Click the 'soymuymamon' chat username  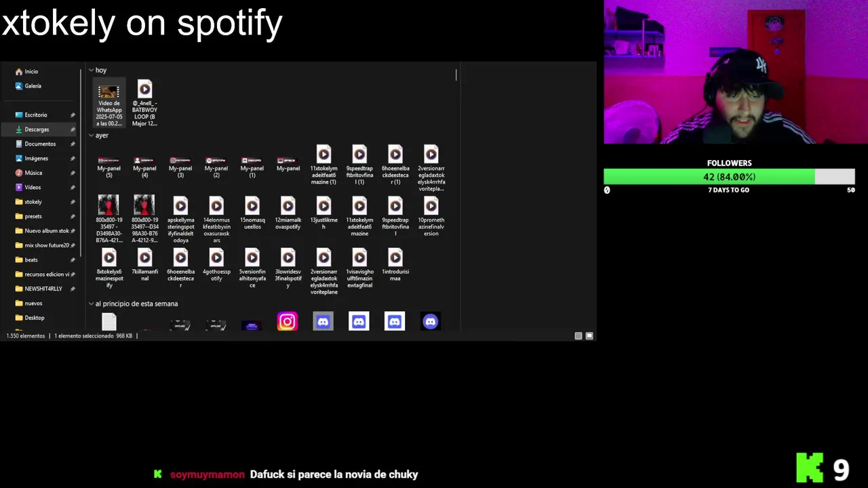click(208, 474)
